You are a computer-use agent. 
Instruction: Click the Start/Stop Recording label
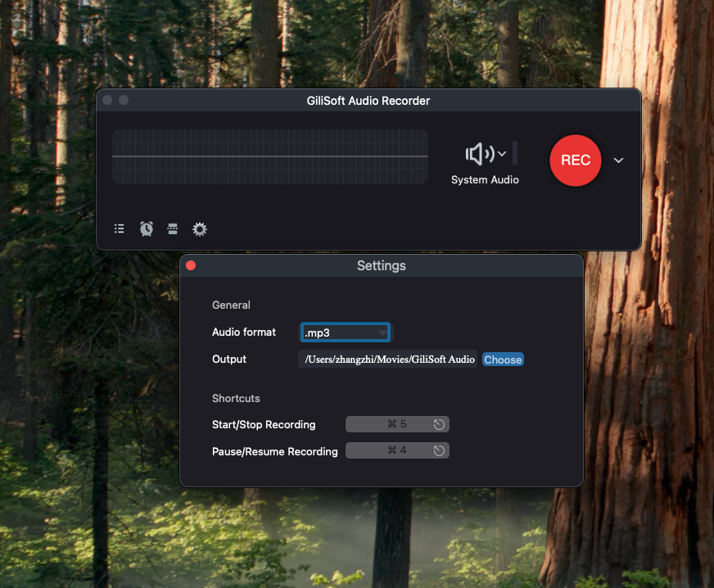click(264, 424)
